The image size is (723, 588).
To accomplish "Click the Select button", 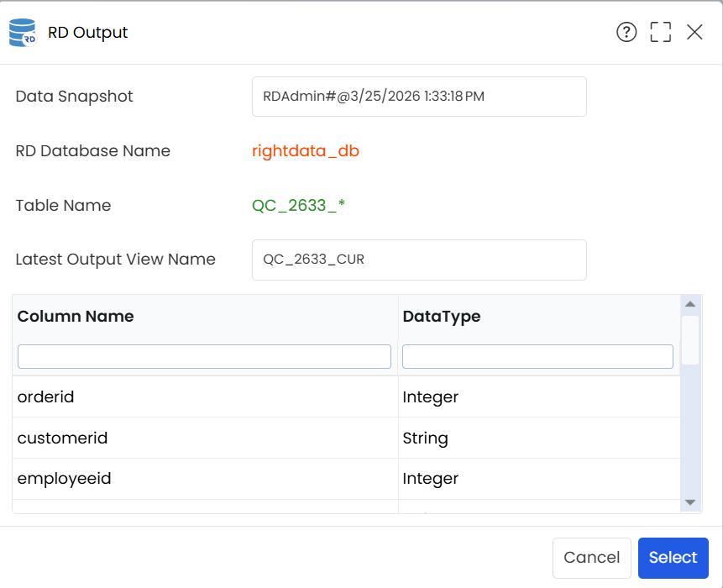I will pyautogui.click(x=673, y=558).
